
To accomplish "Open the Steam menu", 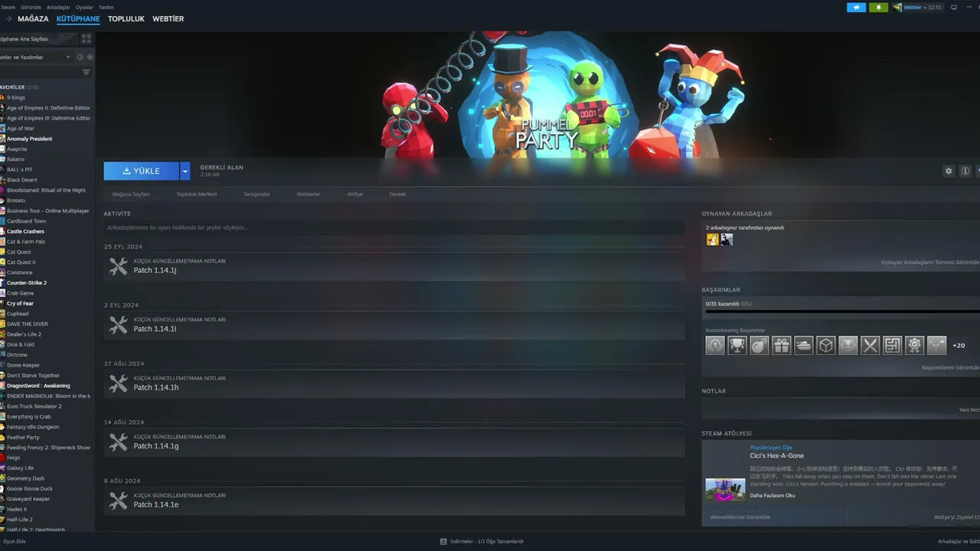I will coord(8,7).
